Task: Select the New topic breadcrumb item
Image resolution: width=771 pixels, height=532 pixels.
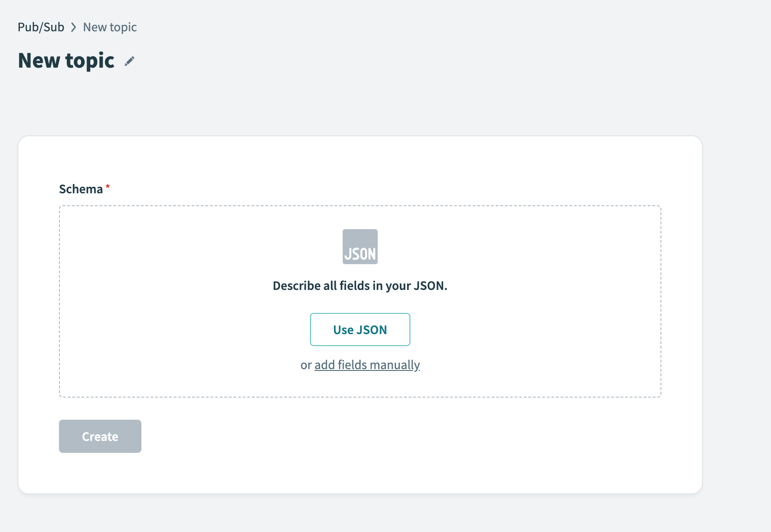Action: 110,28
